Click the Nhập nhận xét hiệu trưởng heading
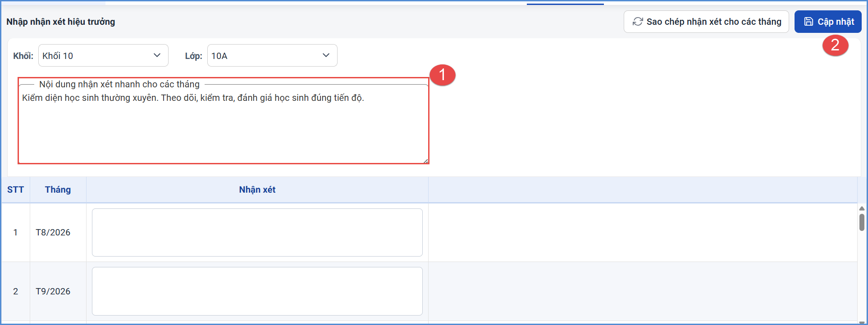This screenshot has height=325, width=868. (x=61, y=22)
